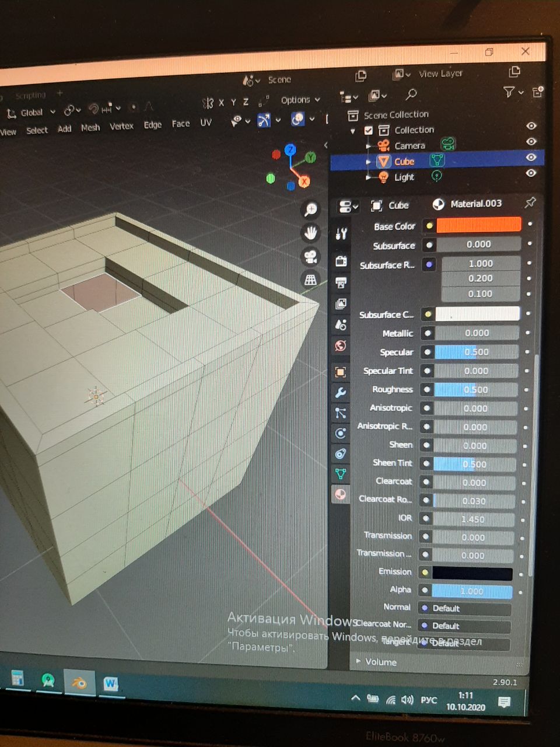Click the pin icon in properties header

point(530,203)
